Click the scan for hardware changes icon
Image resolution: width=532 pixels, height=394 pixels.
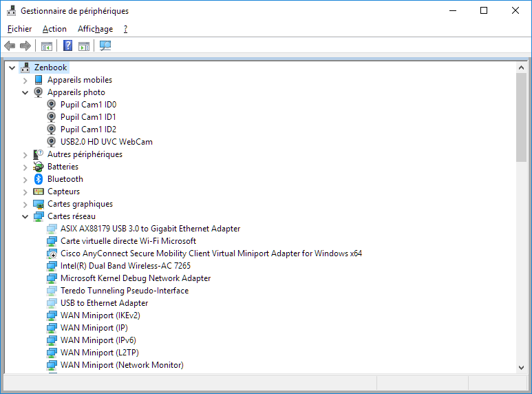click(x=105, y=45)
